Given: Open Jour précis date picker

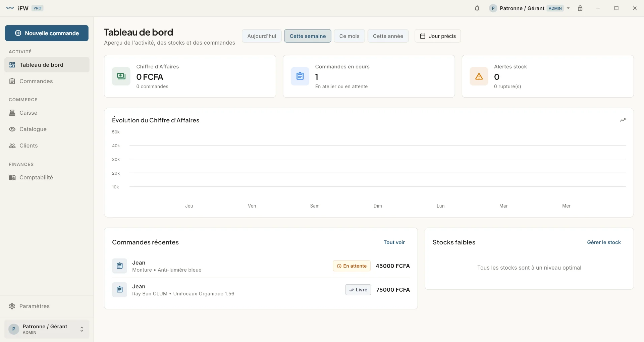Looking at the screenshot, I should click(x=438, y=36).
